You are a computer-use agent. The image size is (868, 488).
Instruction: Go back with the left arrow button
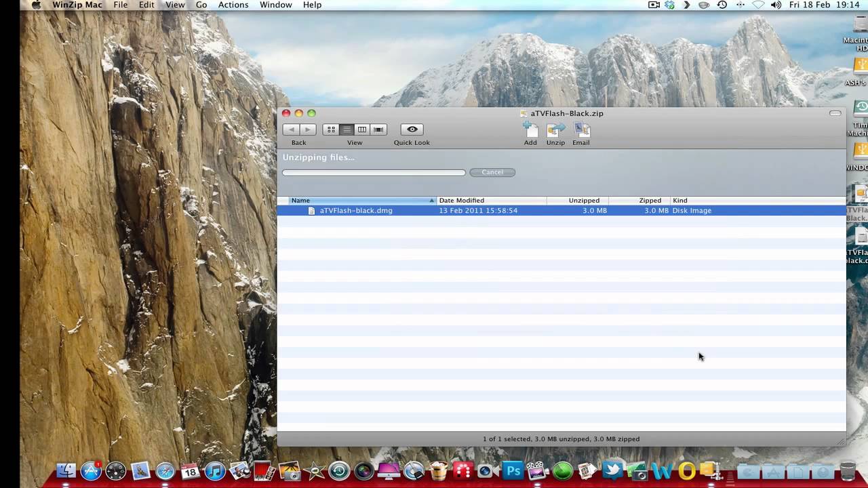(291, 129)
